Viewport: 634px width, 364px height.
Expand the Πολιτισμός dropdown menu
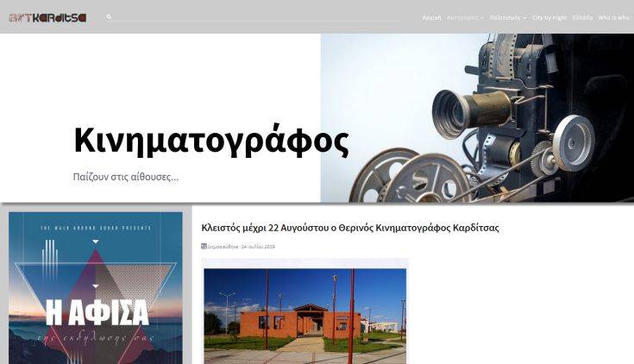505,18
